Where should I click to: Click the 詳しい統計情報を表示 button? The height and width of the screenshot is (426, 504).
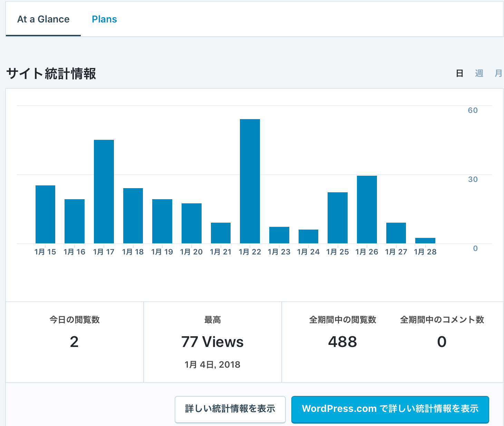click(x=230, y=409)
